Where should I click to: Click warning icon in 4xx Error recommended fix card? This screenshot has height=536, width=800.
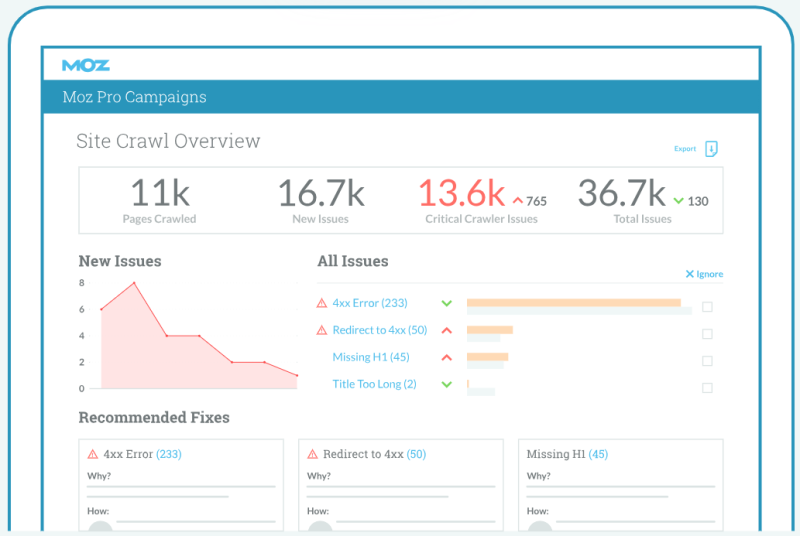pos(92,454)
